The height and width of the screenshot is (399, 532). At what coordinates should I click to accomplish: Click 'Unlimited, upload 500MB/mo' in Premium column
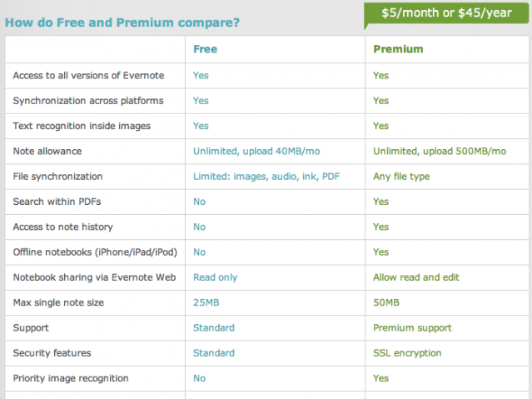[440, 151]
